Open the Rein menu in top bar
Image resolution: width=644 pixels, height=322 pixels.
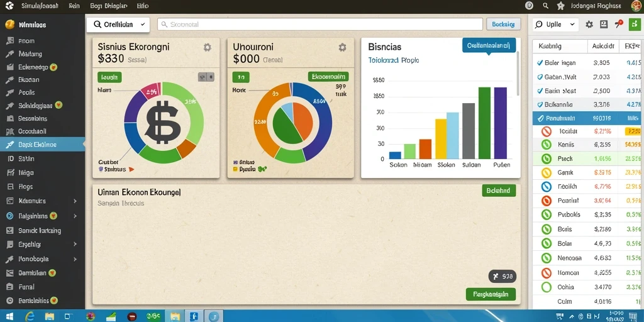click(x=74, y=6)
